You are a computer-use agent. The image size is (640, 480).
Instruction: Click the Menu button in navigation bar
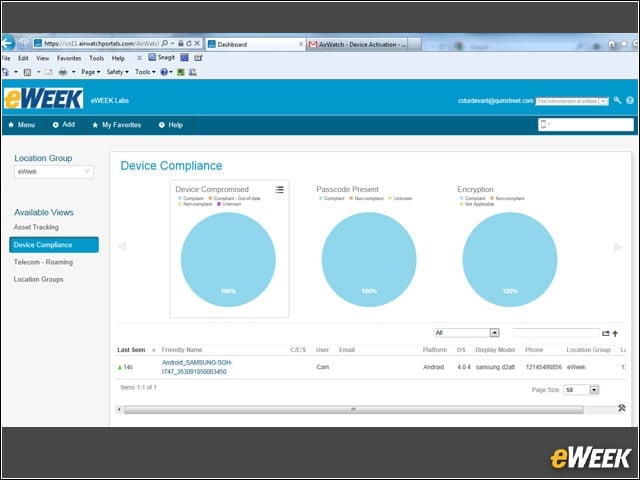(x=22, y=125)
